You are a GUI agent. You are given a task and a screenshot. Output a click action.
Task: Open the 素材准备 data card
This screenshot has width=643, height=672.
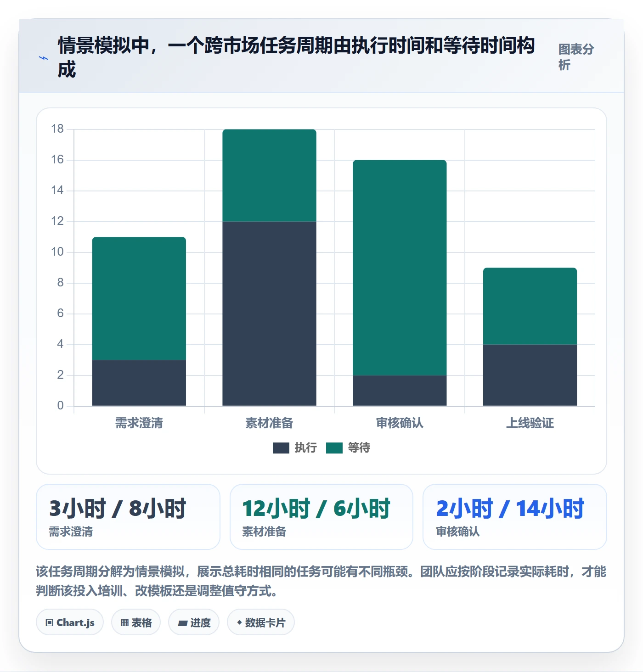(321, 517)
